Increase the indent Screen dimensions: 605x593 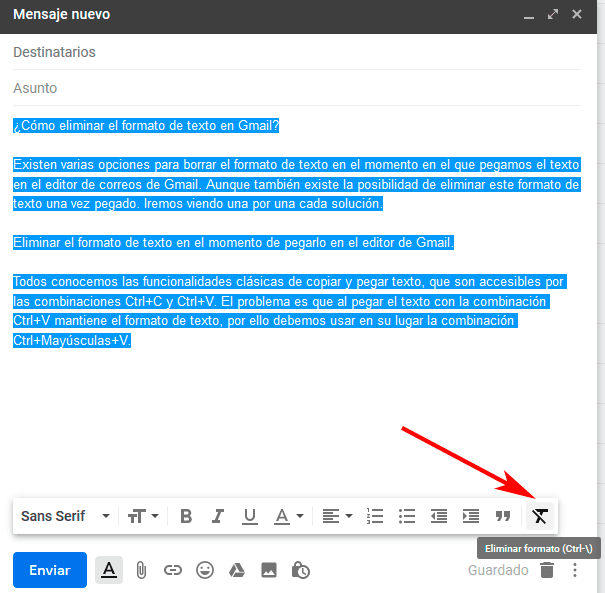point(471,516)
